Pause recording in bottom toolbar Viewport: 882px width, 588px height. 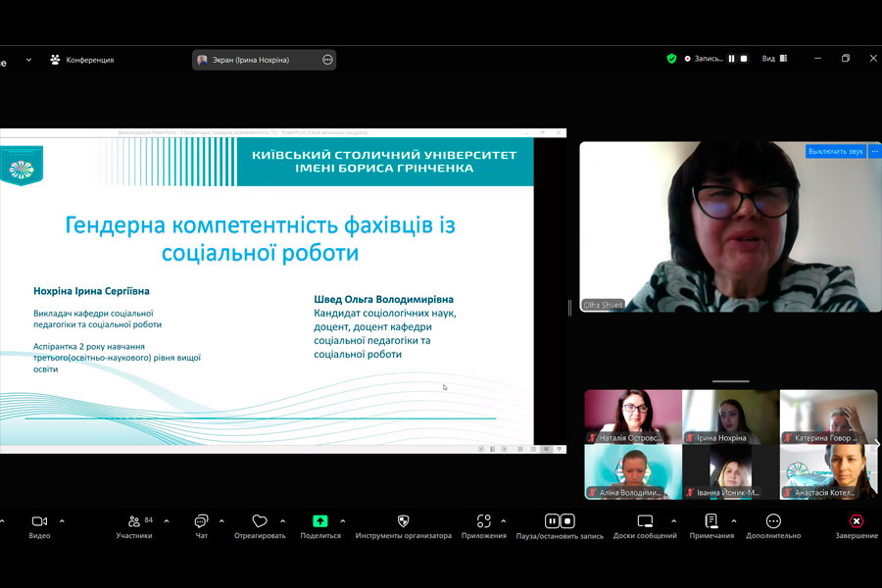click(x=553, y=521)
